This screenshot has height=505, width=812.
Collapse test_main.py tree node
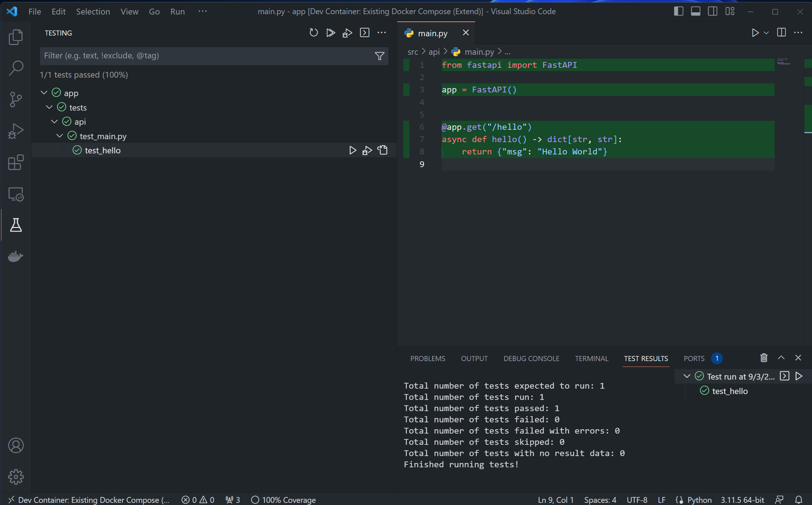pyautogui.click(x=60, y=136)
